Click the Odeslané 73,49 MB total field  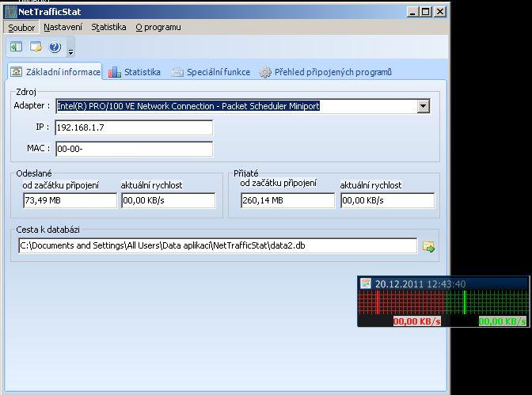(x=70, y=200)
